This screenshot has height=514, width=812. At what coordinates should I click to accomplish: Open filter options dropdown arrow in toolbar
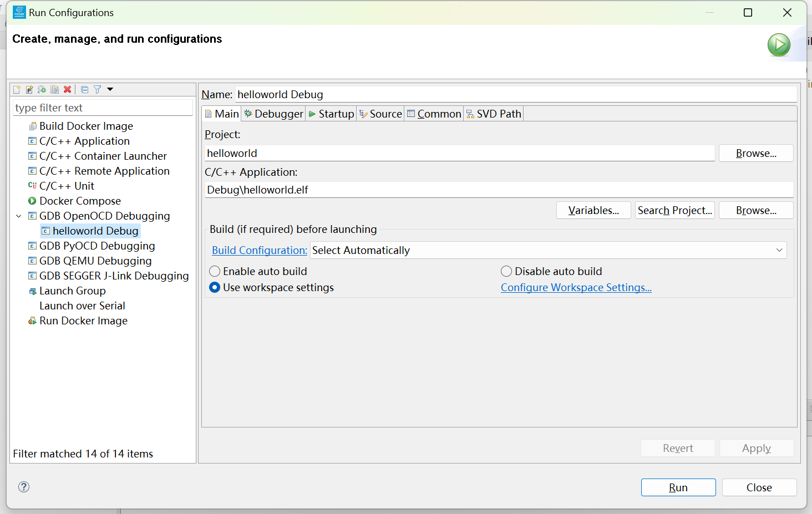(x=110, y=89)
